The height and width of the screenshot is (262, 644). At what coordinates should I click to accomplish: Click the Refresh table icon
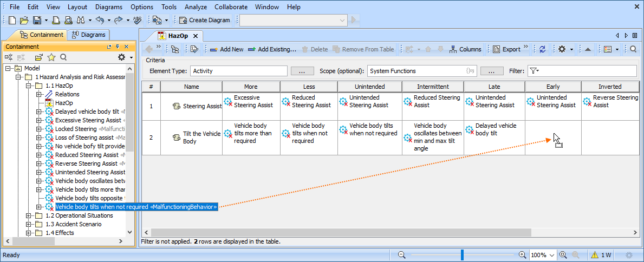coord(542,49)
